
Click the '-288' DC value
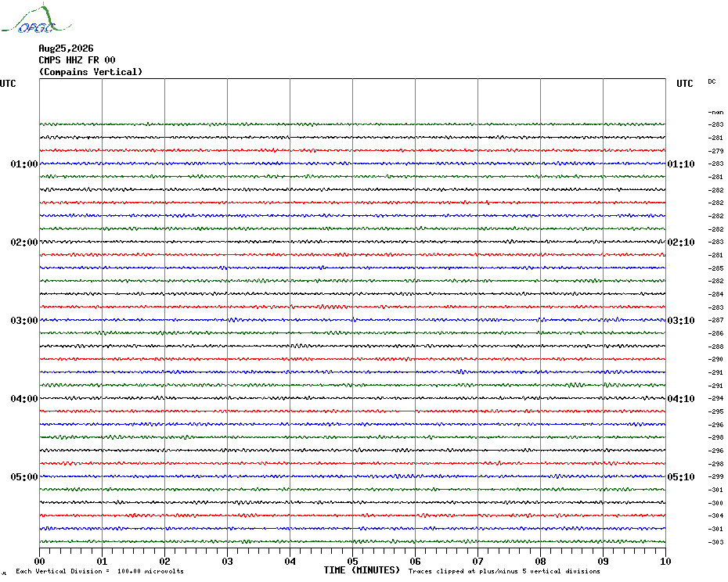(x=716, y=347)
